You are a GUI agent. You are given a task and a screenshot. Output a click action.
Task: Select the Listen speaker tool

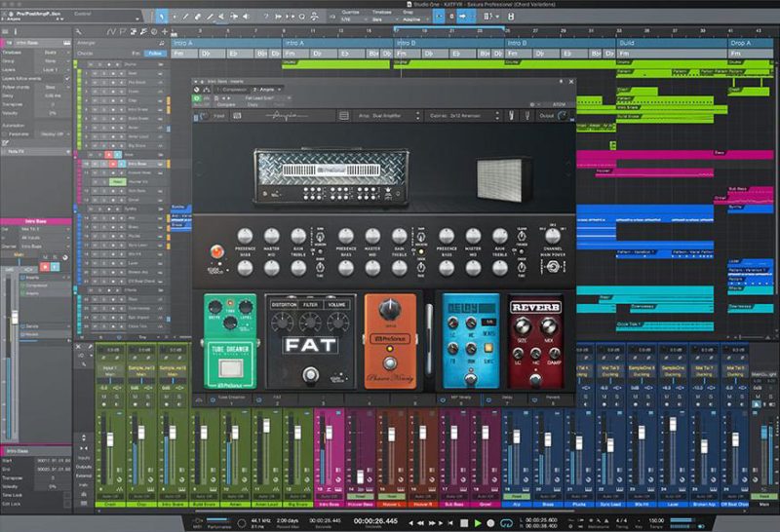(x=246, y=17)
